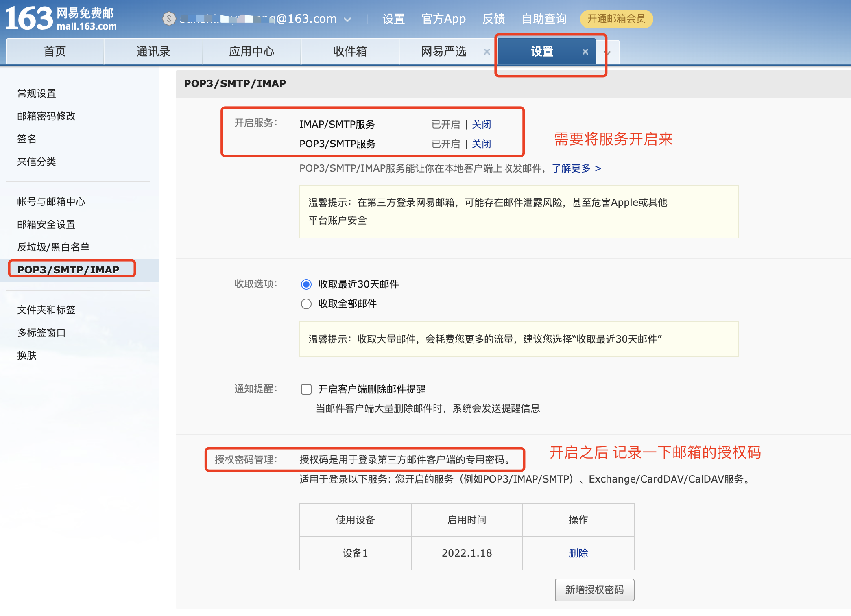Open the tab list dropdown arrow
This screenshot has height=616, width=851.
tap(609, 53)
